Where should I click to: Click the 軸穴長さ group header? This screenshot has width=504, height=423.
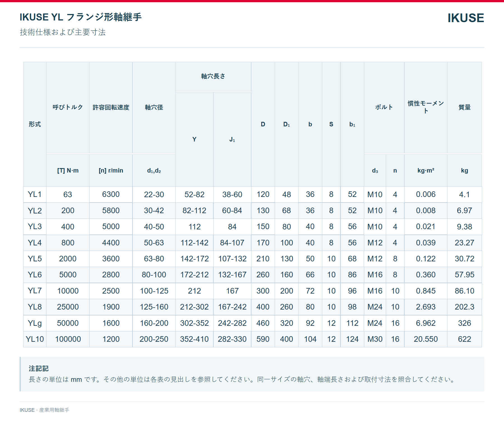(213, 76)
